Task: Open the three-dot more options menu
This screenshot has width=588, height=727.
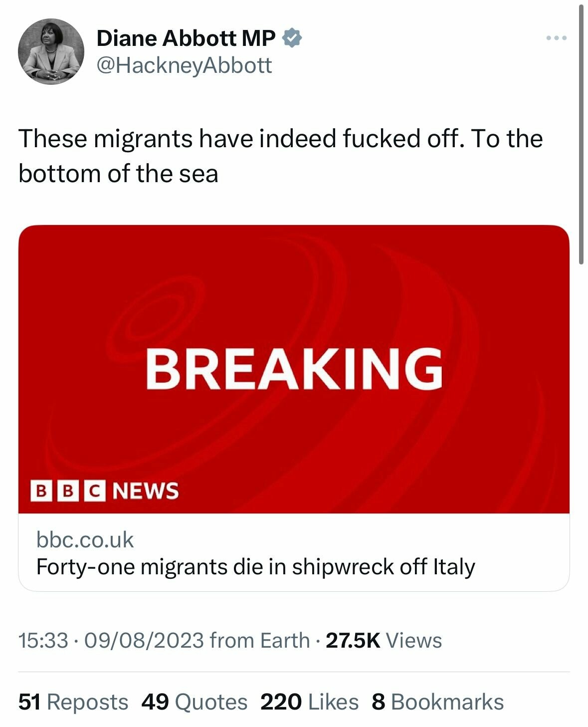Action: 556,38
